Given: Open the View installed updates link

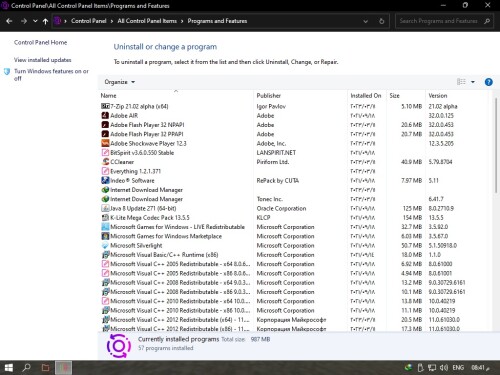Looking at the screenshot, I should (x=43, y=60).
